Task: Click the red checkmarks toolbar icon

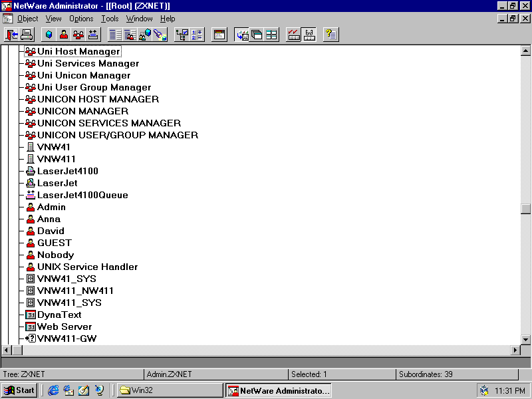Action: point(293,35)
